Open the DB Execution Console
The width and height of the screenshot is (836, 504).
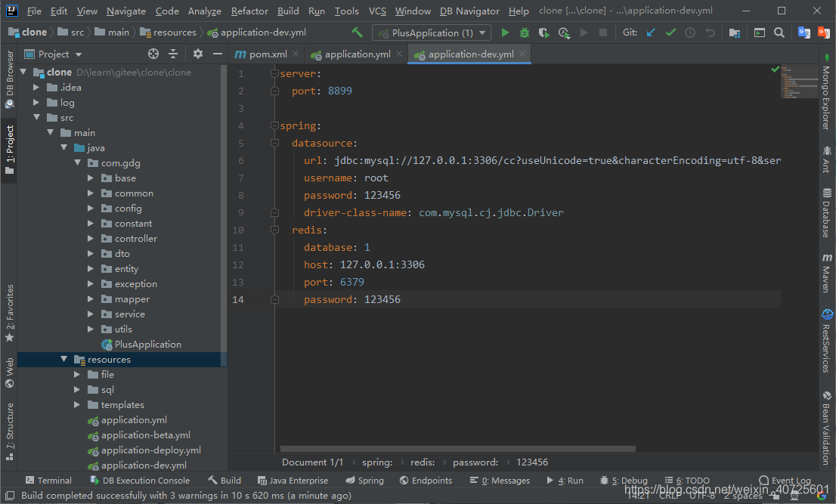point(140,481)
